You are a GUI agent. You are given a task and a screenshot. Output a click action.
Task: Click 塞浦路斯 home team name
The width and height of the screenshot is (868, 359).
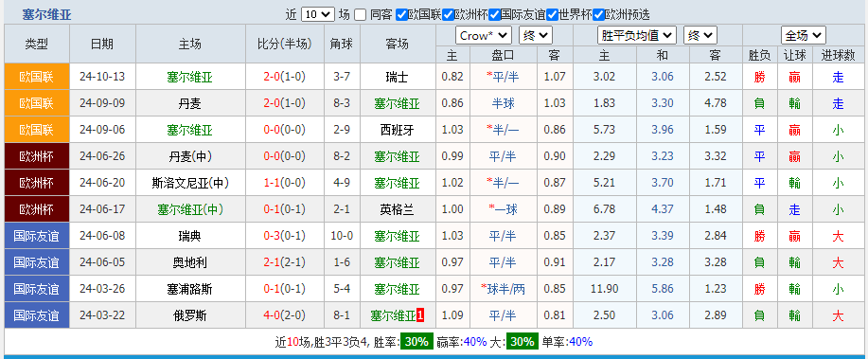coord(190,289)
